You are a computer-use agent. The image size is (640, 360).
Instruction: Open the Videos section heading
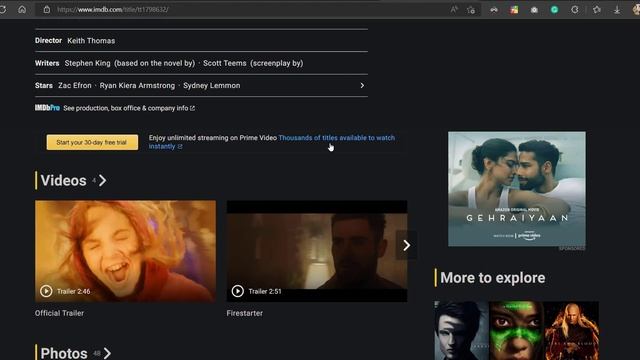pyautogui.click(x=63, y=180)
